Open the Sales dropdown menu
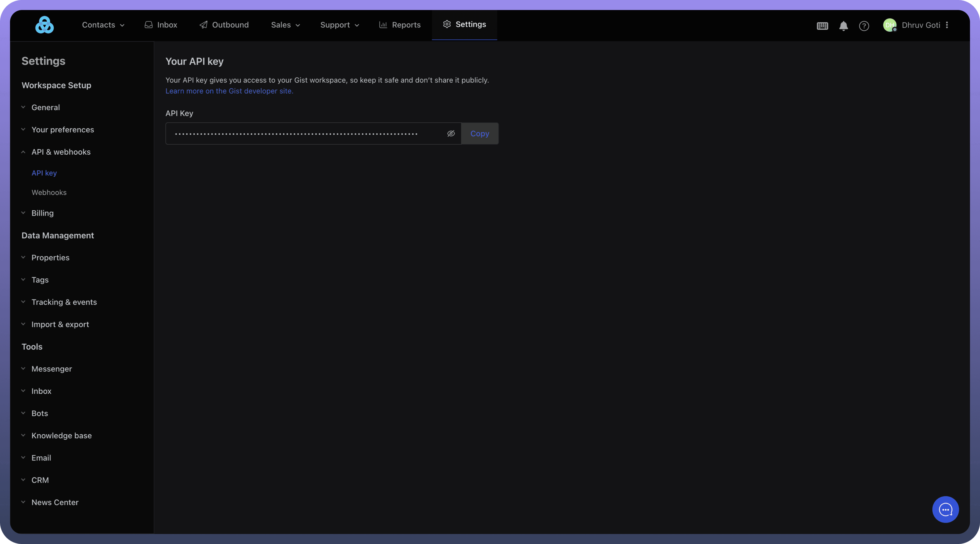The width and height of the screenshot is (980, 544). (285, 25)
